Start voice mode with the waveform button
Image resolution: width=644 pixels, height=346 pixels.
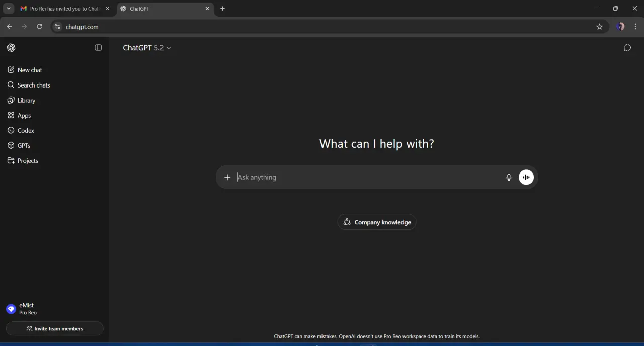click(526, 177)
